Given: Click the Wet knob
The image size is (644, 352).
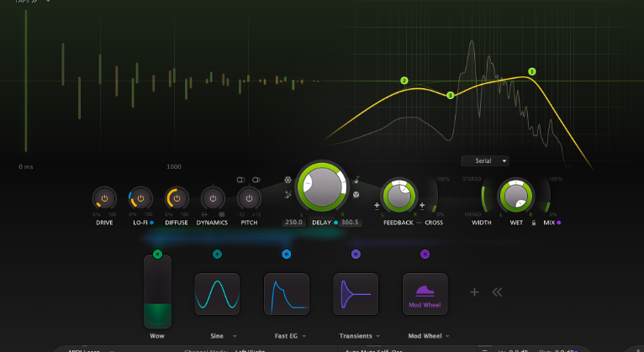Looking at the screenshot, I should pyautogui.click(x=516, y=196).
